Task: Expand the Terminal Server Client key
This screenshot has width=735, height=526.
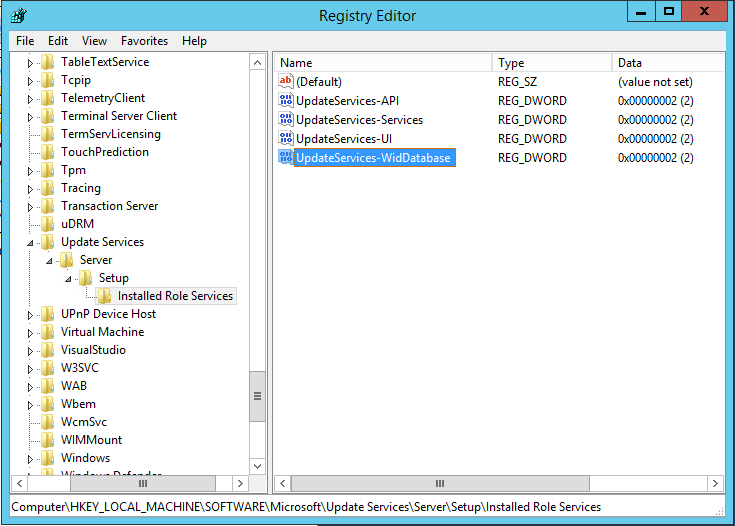Action: click(30, 117)
